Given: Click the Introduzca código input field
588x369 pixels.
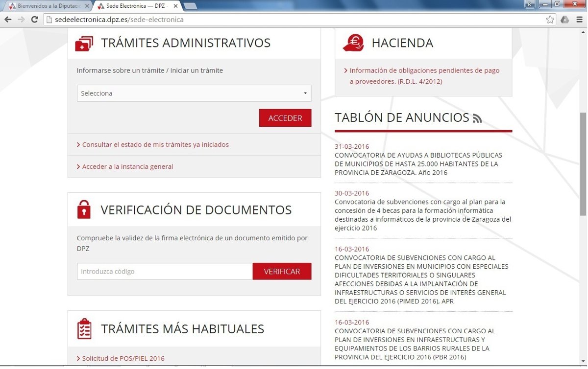Looking at the screenshot, I should click(x=165, y=272).
